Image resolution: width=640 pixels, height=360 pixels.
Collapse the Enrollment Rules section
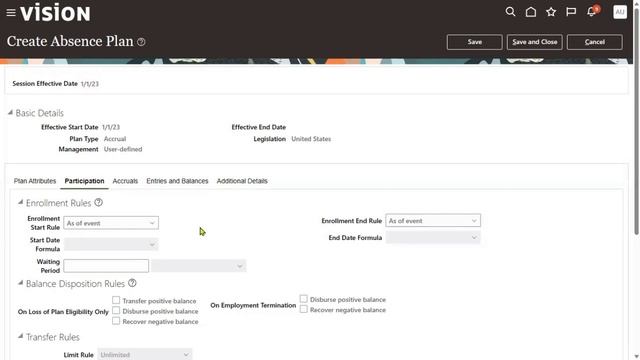coord(20,202)
